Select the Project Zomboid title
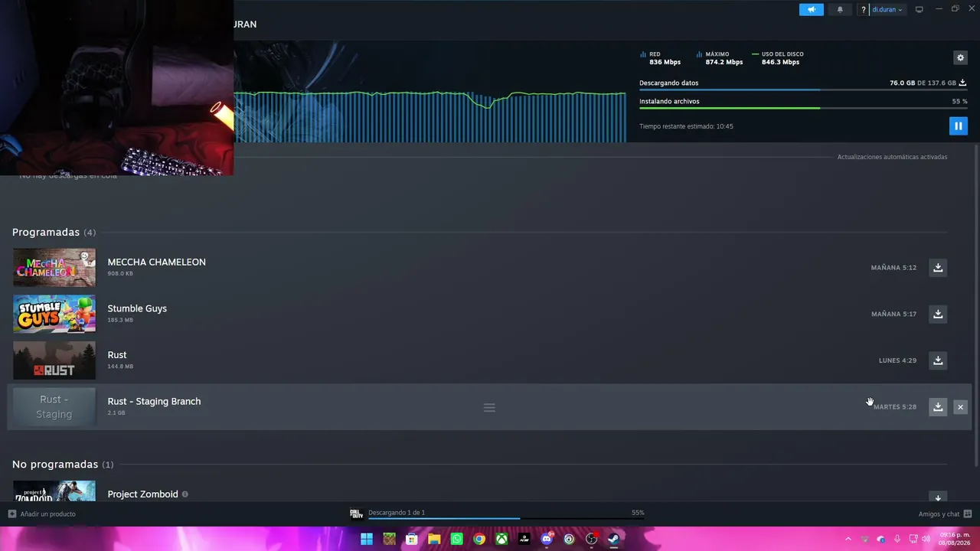Viewport: 980px width, 551px height. (142, 494)
